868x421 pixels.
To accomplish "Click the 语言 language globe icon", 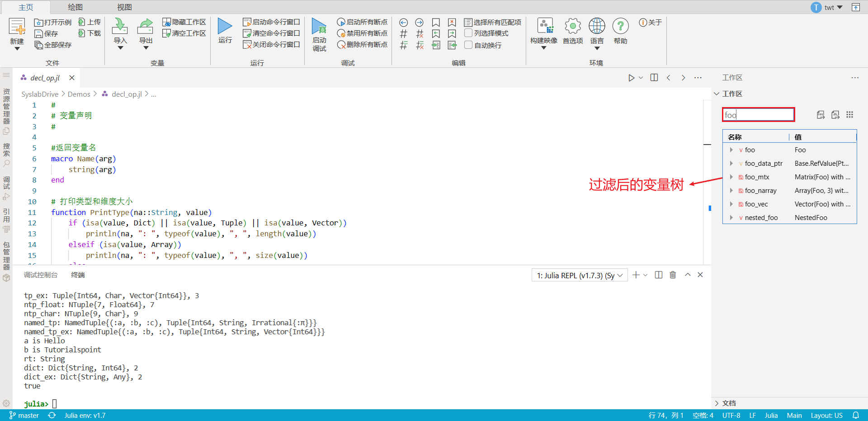I will (x=597, y=26).
